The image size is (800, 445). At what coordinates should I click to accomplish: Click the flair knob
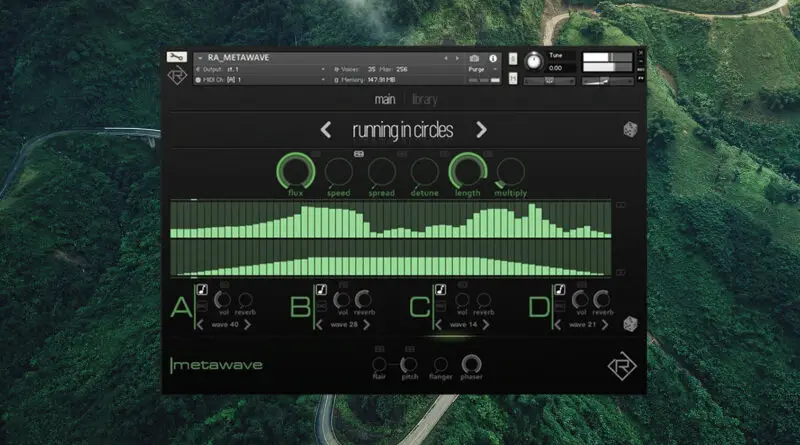(x=379, y=364)
